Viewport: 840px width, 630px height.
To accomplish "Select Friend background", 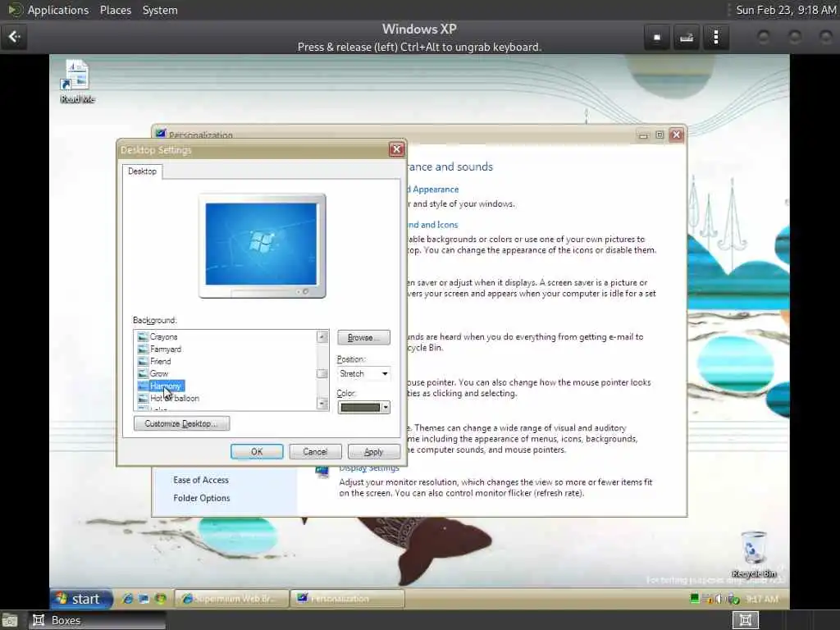I will click(x=160, y=361).
